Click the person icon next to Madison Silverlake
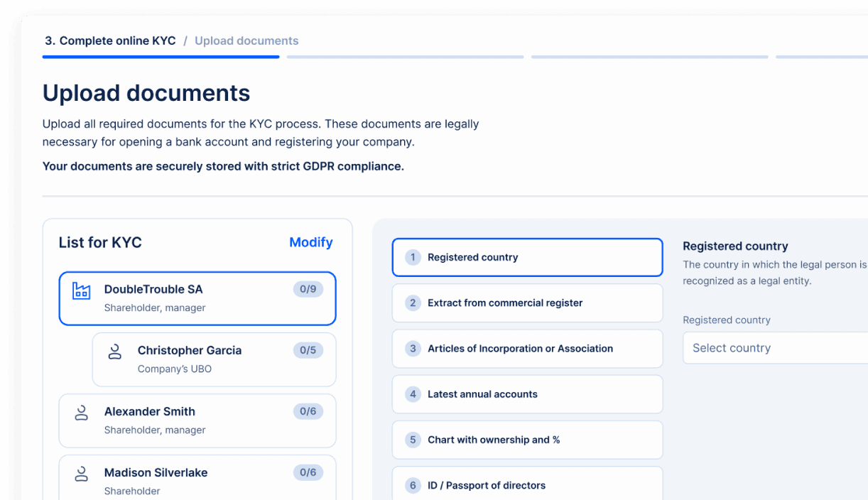The image size is (868, 500). 82,474
